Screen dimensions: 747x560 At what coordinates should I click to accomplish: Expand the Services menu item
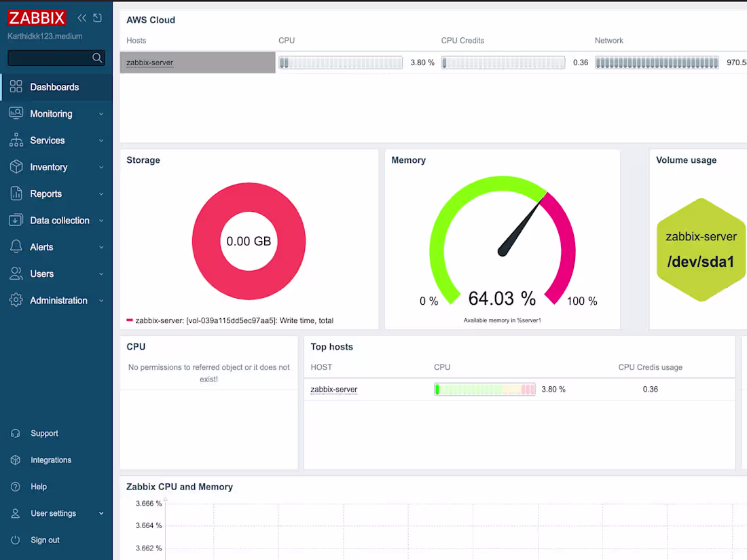click(47, 140)
